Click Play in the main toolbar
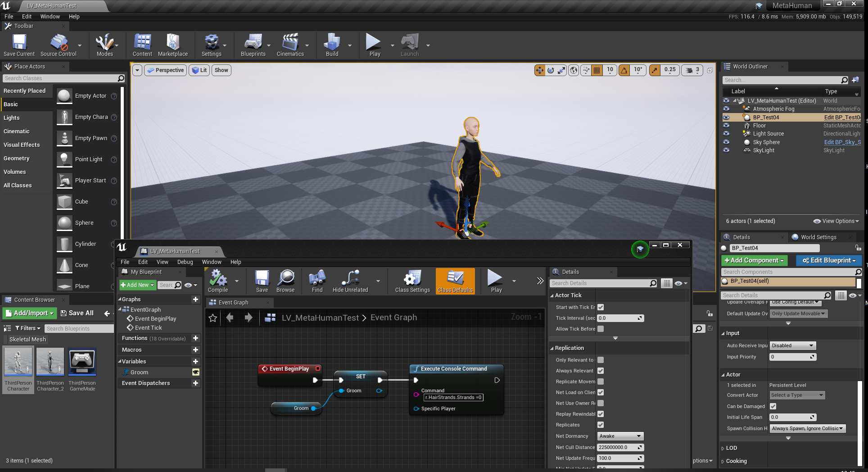Screen dimensions: 868x472 [x=375, y=45]
